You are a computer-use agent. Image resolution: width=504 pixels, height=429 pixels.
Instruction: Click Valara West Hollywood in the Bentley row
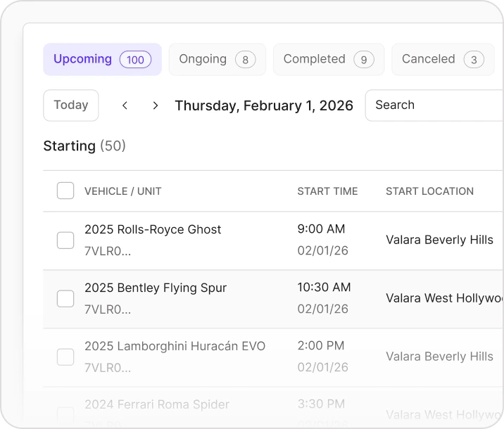pyautogui.click(x=445, y=298)
